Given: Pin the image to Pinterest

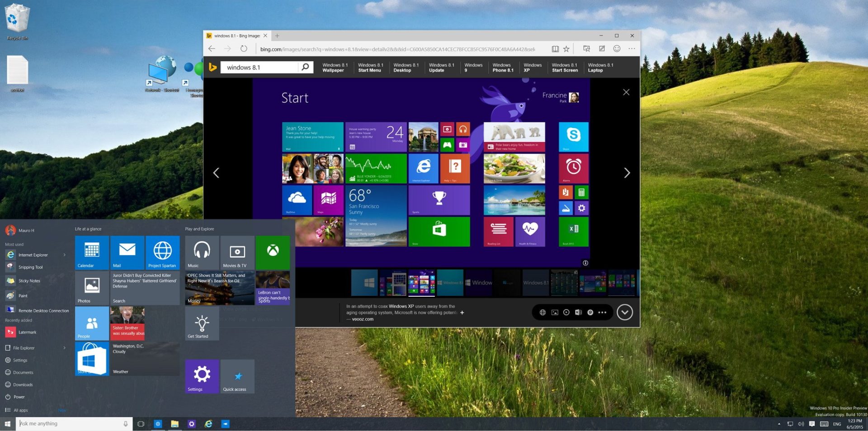Looking at the screenshot, I should point(590,312).
